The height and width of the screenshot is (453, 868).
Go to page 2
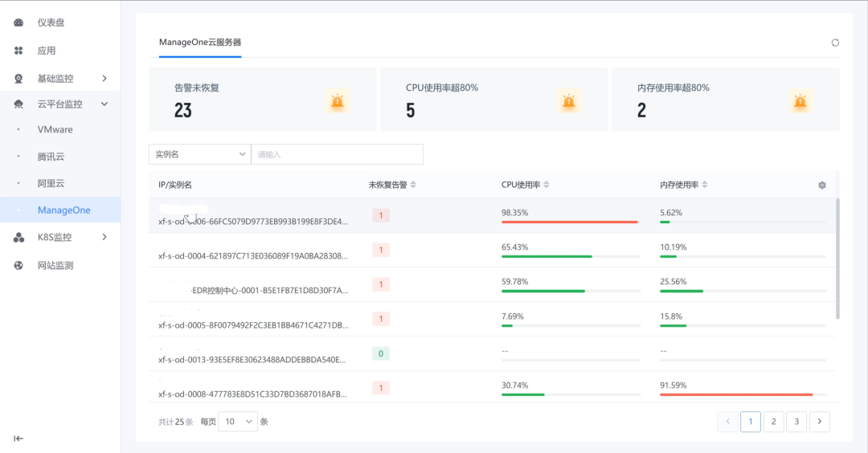pos(773,422)
